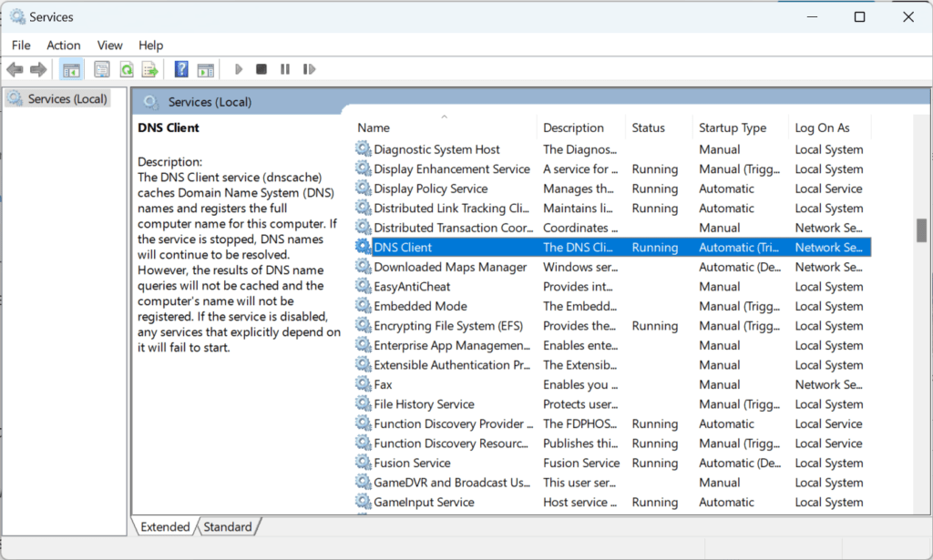Open Help using the toolbar icon
This screenshot has height=560, width=933.
(180, 69)
